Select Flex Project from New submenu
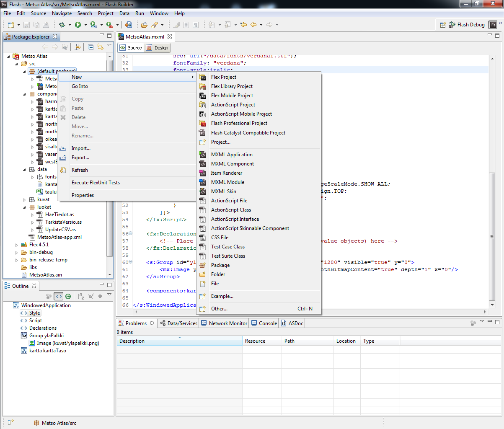The height and width of the screenshot is (429, 504). (x=258, y=77)
